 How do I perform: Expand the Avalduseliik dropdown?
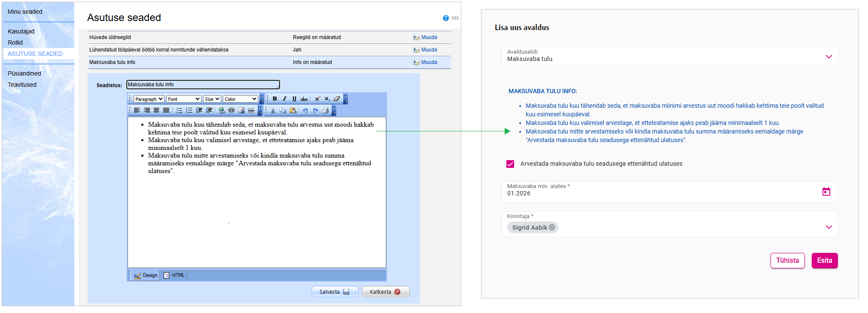(828, 57)
